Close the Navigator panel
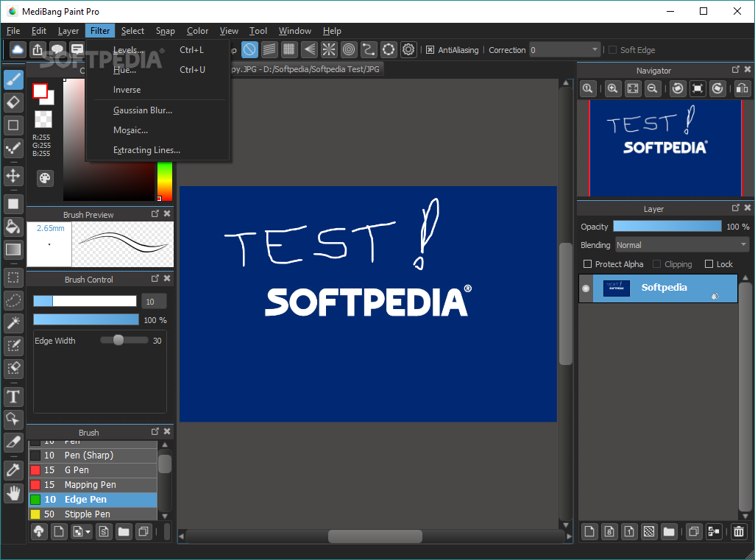Viewport: 755px width, 560px height. (x=748, y=69)
